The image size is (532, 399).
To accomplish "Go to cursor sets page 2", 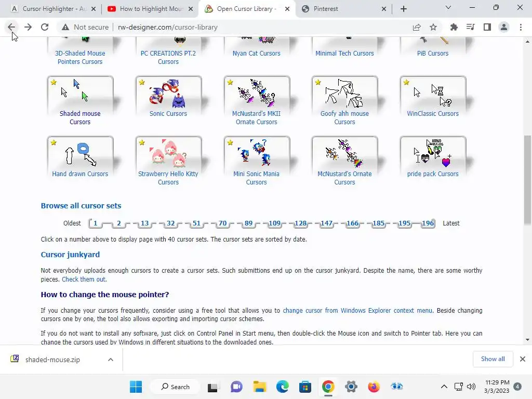I will 119,223.
